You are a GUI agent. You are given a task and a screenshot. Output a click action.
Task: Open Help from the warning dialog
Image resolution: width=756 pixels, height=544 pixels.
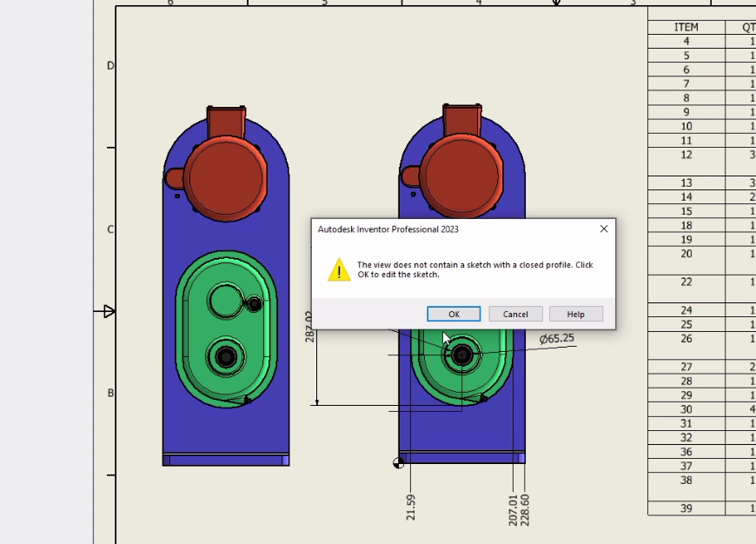[x=575, y=314]
